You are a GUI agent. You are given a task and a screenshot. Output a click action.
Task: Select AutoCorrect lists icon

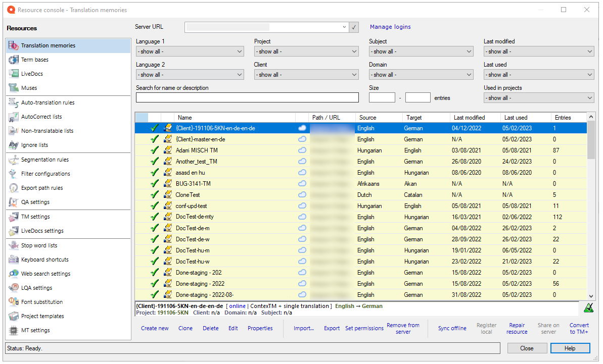[x=14, y=117]
